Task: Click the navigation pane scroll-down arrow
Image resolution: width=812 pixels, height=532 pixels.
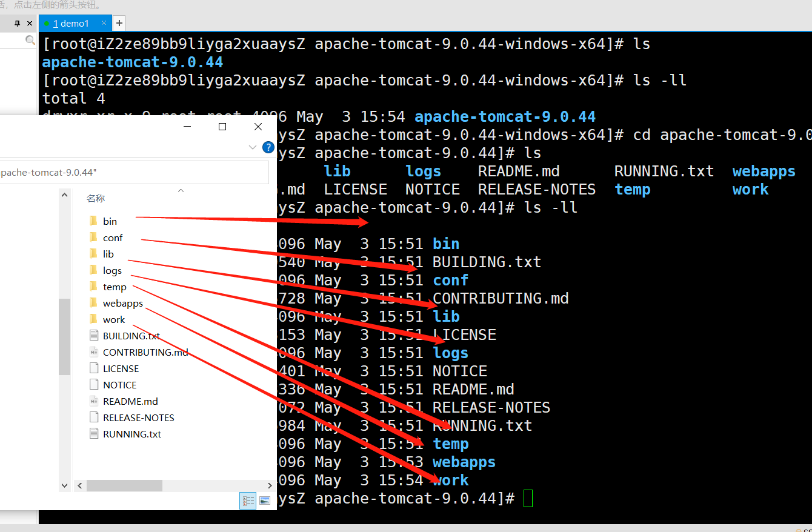Action: 65,485
